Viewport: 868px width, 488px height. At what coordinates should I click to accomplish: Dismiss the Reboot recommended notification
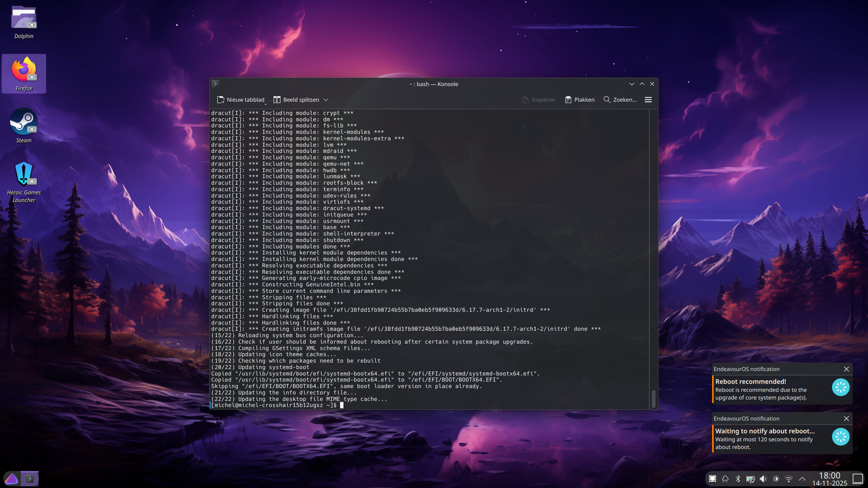[846, 369]
